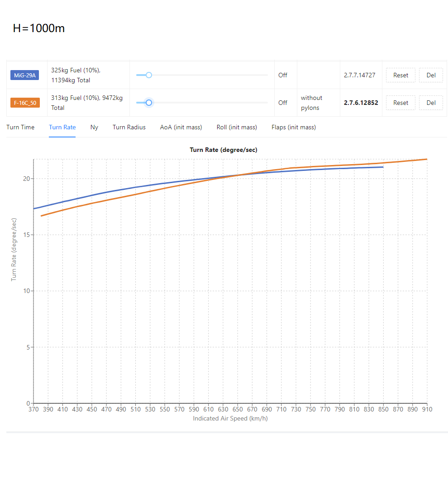This screenshot has height=482, width=448.
Task: Click the MiG-29A version 2.7.7.14727
Action: coord(359,76)
